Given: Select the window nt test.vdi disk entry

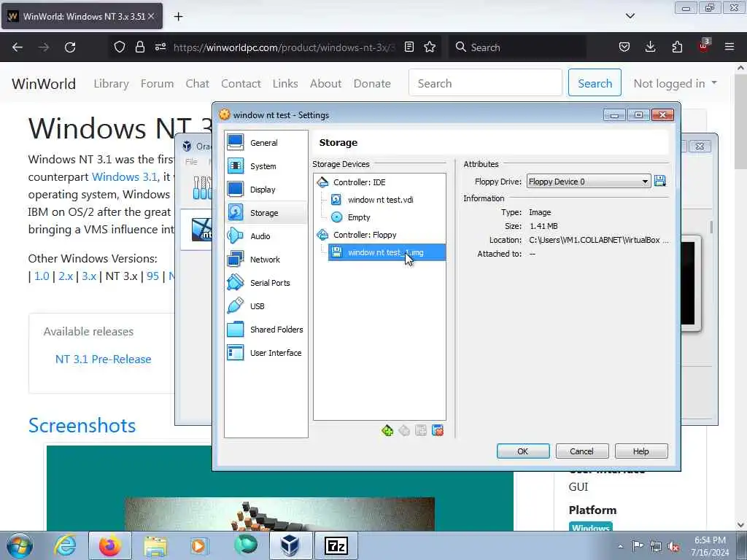Looking at the screenshot, I should (x=380, y=200).
